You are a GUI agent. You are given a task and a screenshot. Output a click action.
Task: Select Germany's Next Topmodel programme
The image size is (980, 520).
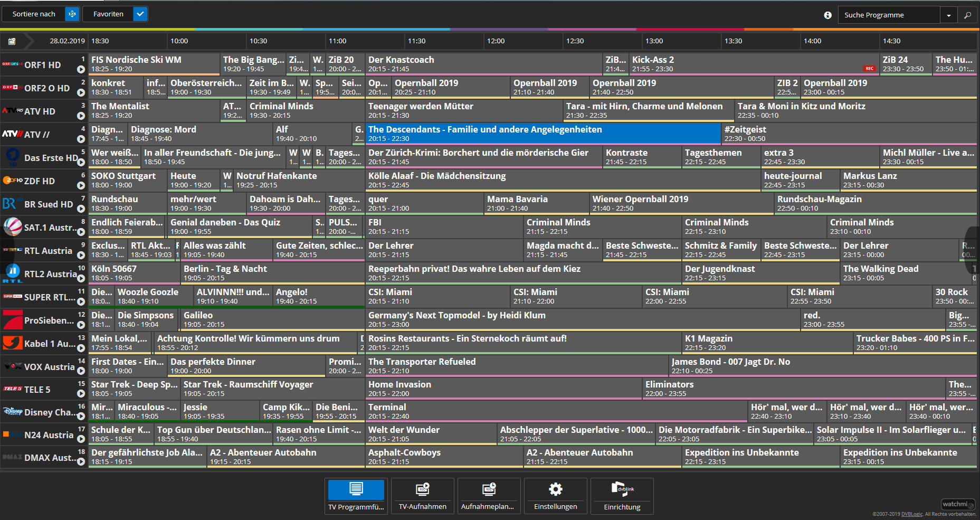(x=583, y=319)
